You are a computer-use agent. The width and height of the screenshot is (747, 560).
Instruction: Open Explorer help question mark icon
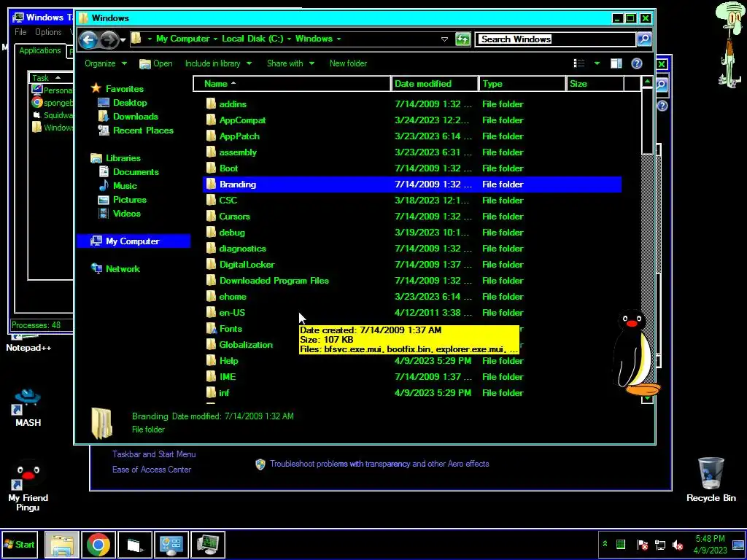point(636,63)
